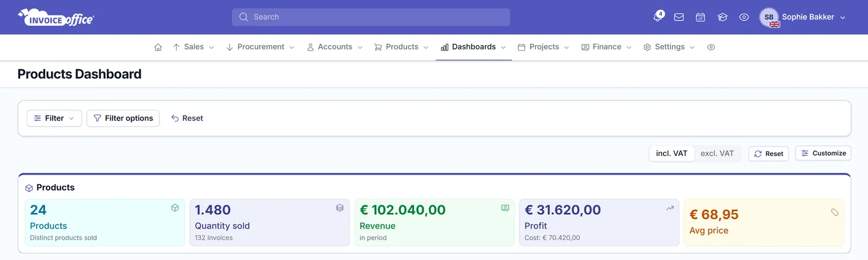The height and width of the screenshot is (260, 868).
Task: Expand the chevron next to Accounts
Action: [360, 47]
